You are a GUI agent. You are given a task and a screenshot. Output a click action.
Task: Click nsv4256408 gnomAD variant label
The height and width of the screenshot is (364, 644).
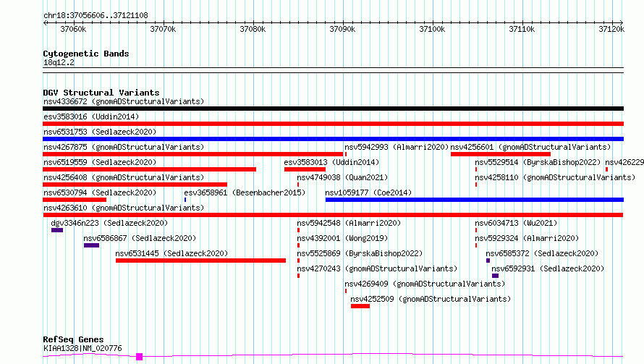(124, 177)
